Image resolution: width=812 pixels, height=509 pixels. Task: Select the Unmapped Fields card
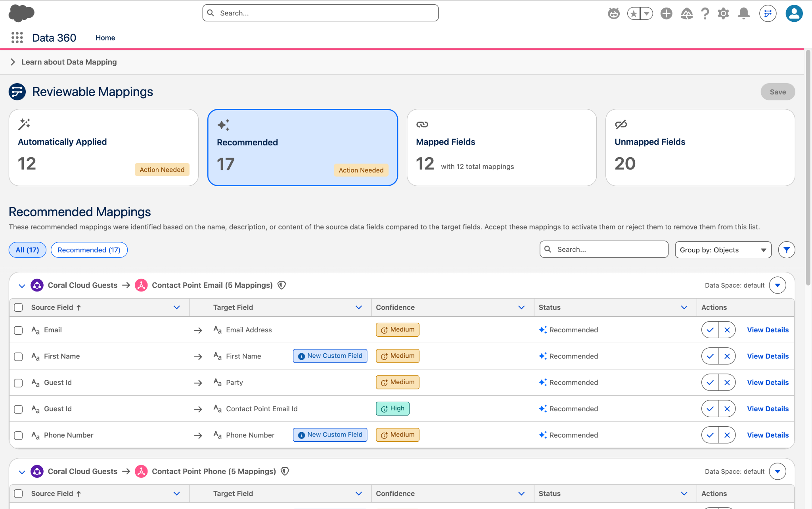[700, 147]
